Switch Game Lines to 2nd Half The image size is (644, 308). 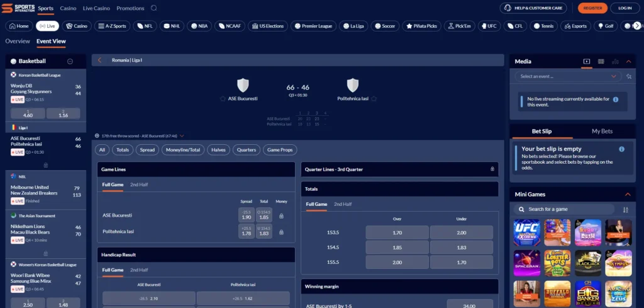(139, 185)
